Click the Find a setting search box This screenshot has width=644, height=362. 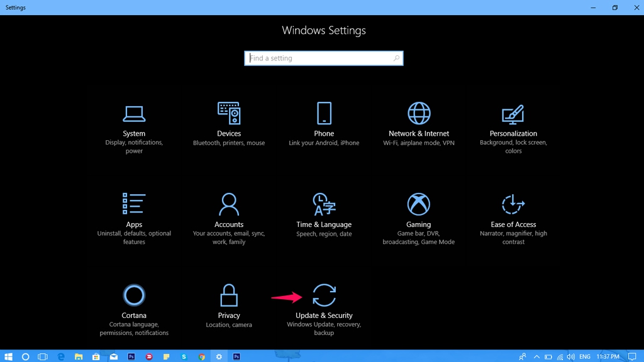[324, 58]
